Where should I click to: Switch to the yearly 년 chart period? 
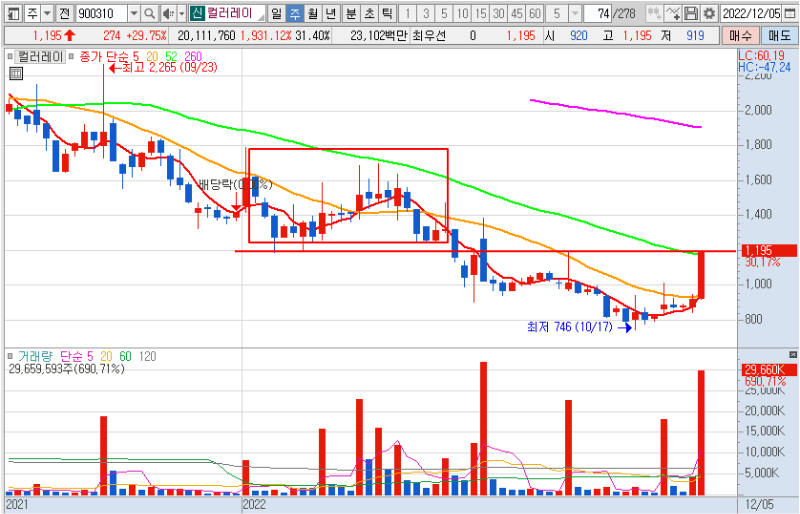click(331, 13)
